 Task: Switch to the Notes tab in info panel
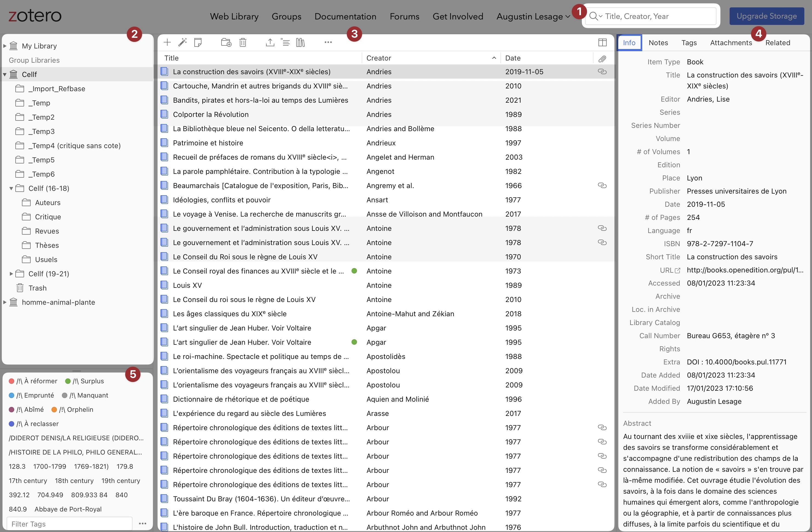coord(658,42)
